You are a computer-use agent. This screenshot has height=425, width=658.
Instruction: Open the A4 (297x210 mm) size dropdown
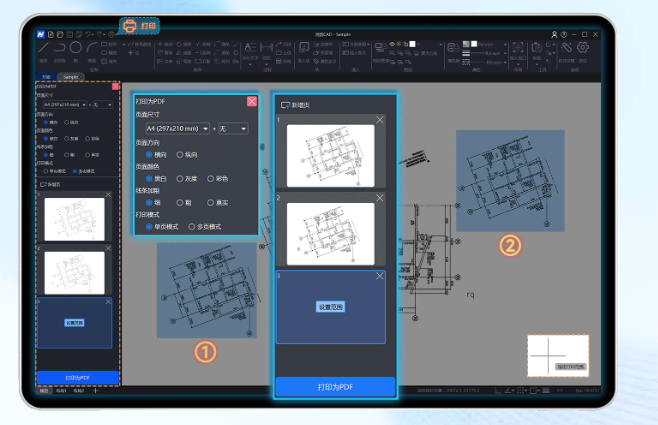click(x=177, y=129)
